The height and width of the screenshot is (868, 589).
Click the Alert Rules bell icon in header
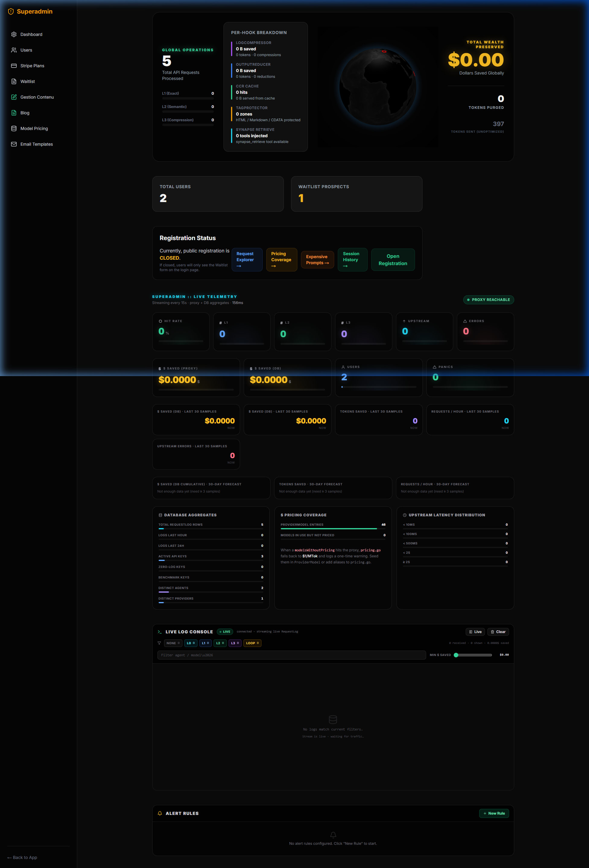160,813
